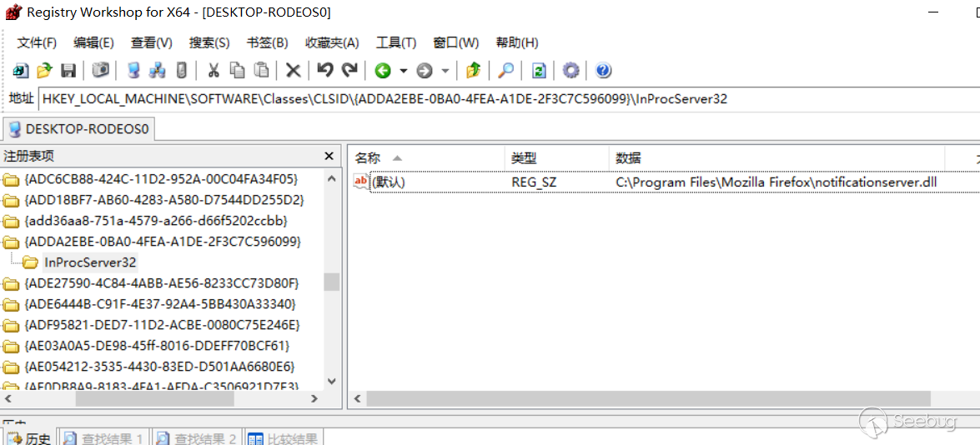Viewport: 980px width, 445px height.
Task: Save with the floppy disk icon
Action: click(x=68, y=71)
